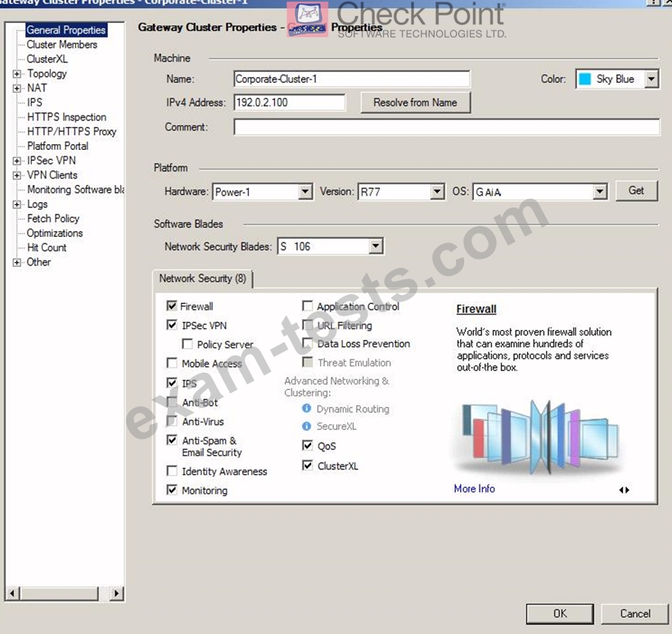This screenshot has height=634, width=672.
Task: Click the blade description navigation arrows
Action: [625, 490]
